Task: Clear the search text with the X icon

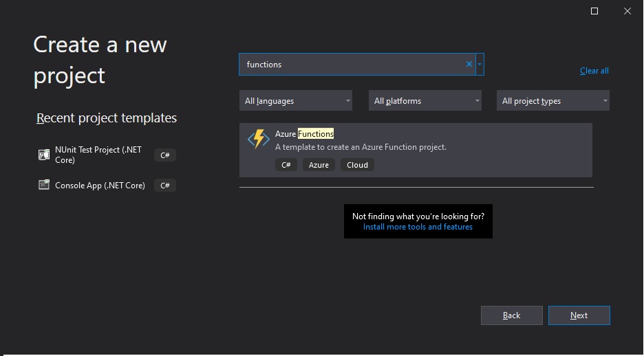Action: tap(469, 64)
